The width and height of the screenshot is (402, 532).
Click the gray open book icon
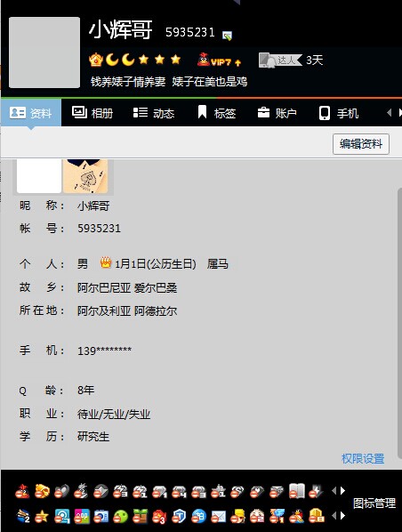click(297, 490)
